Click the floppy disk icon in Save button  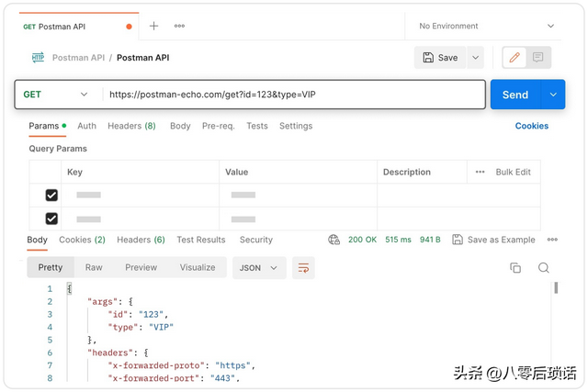pyautogui.click(x=428, y=57)
